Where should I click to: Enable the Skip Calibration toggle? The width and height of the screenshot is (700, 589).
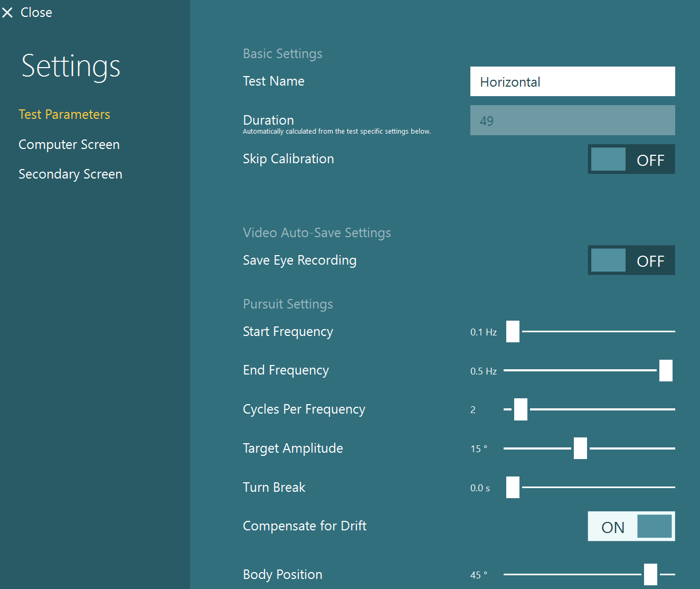631,159
